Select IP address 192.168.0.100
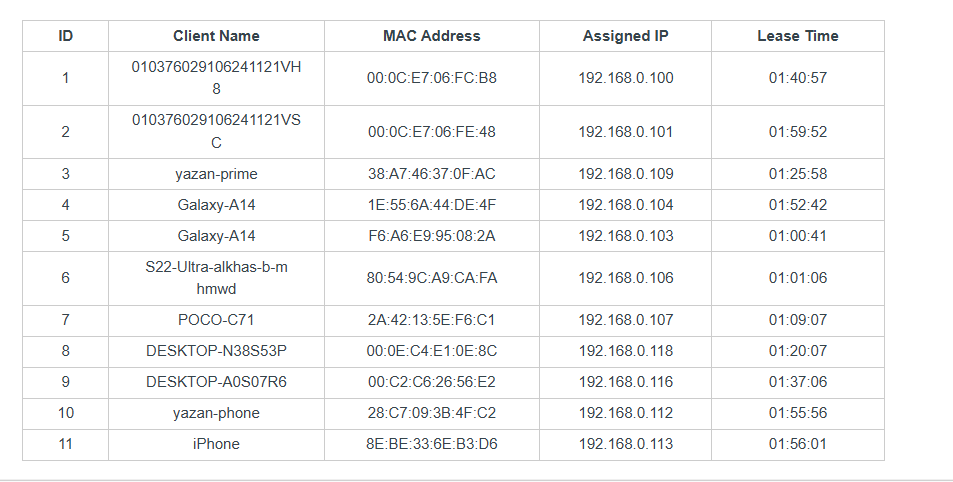 click(x=625, y=78)
